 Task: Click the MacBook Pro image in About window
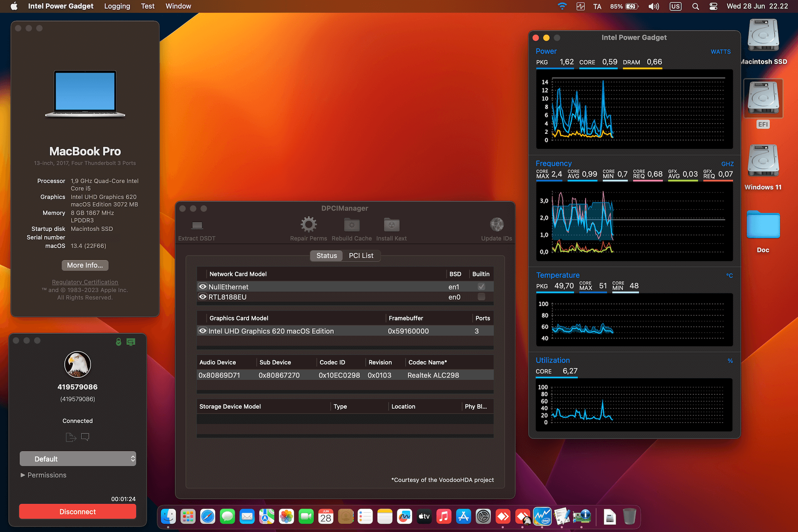(x=85, y=94)
